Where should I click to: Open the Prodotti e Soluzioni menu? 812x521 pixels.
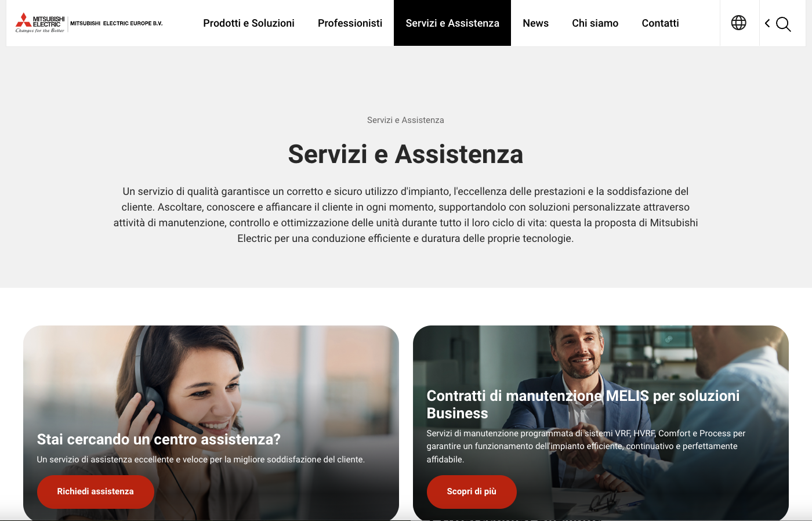pyautogui.click(x=249, y=23)
